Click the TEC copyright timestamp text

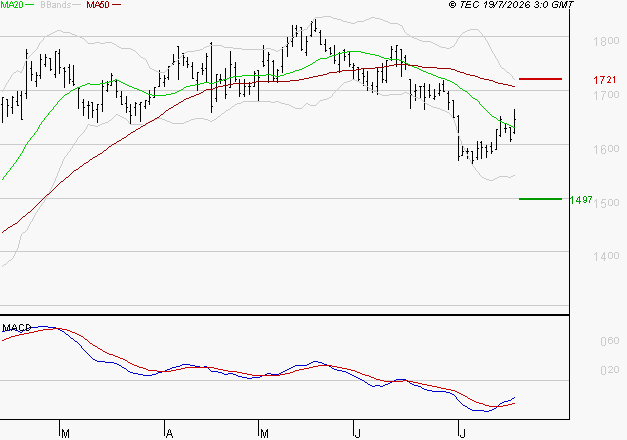click(511, 5)
